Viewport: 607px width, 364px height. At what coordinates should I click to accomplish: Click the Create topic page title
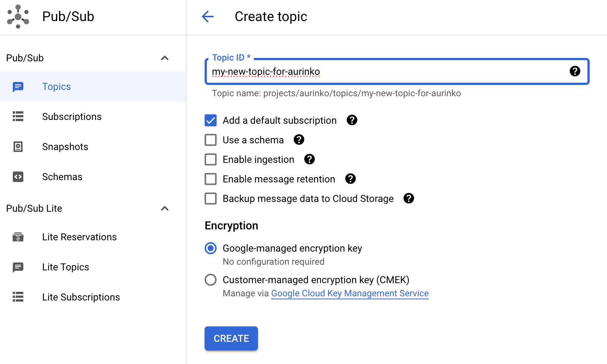coord(271,17)
